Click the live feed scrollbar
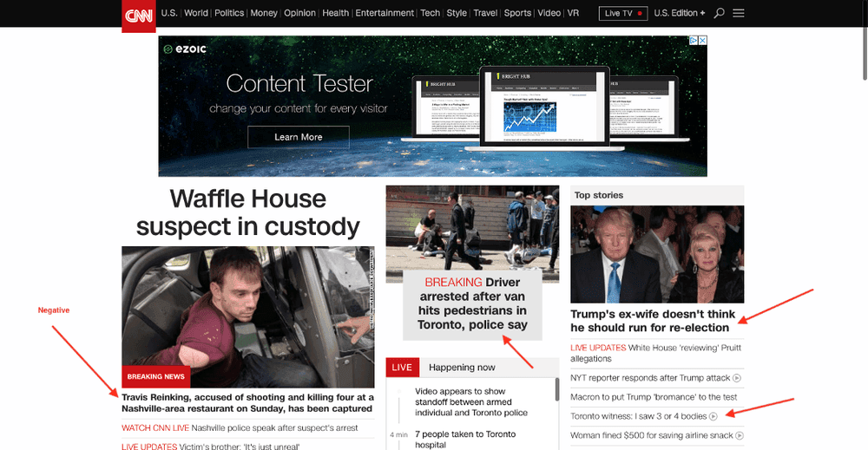This screenshot has width=868, height=450. [557, 390]
